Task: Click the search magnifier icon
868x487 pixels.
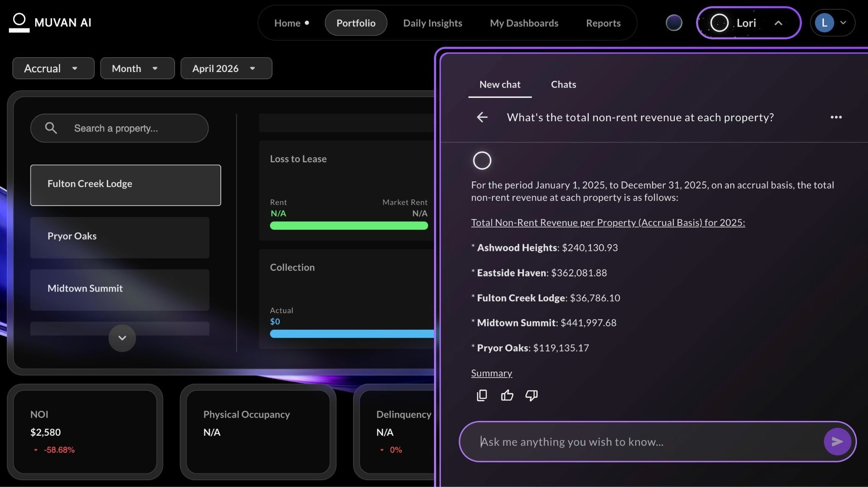Action: coord(51,128)
